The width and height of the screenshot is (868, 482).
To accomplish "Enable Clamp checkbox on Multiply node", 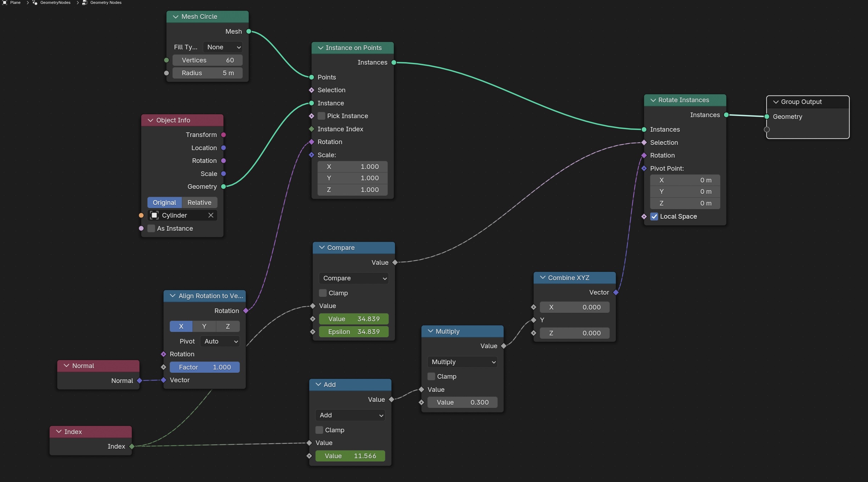I will coord(431,377).
